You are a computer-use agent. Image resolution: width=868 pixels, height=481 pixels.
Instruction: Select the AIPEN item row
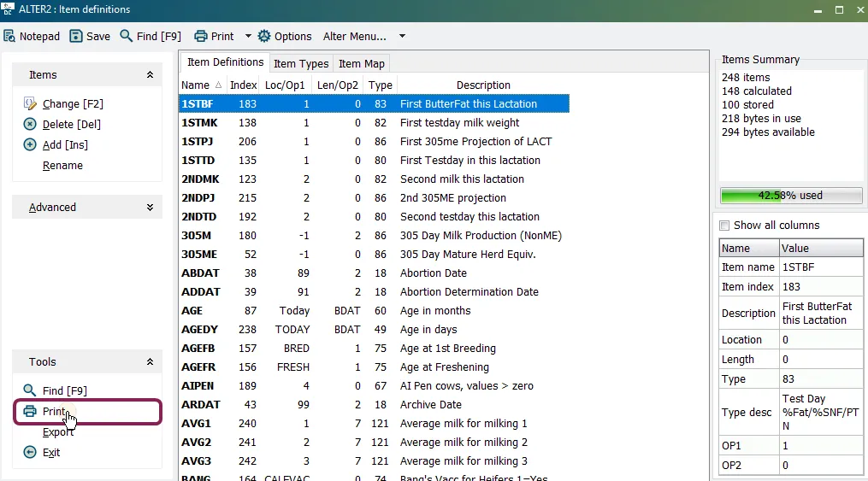tap(375, 386)
